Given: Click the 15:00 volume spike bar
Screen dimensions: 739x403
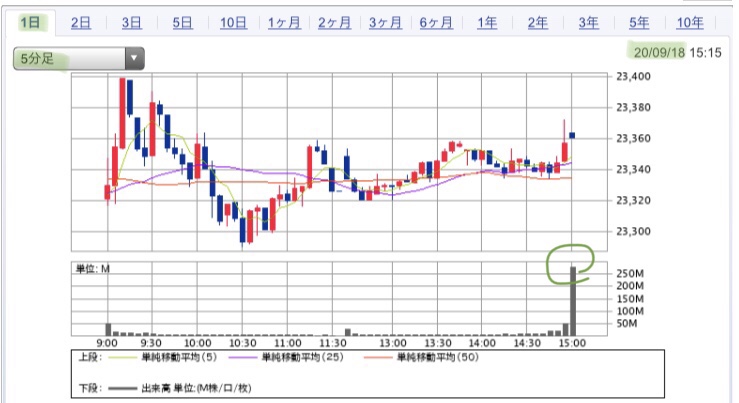Looking at the screenshot, I should 573,301.
